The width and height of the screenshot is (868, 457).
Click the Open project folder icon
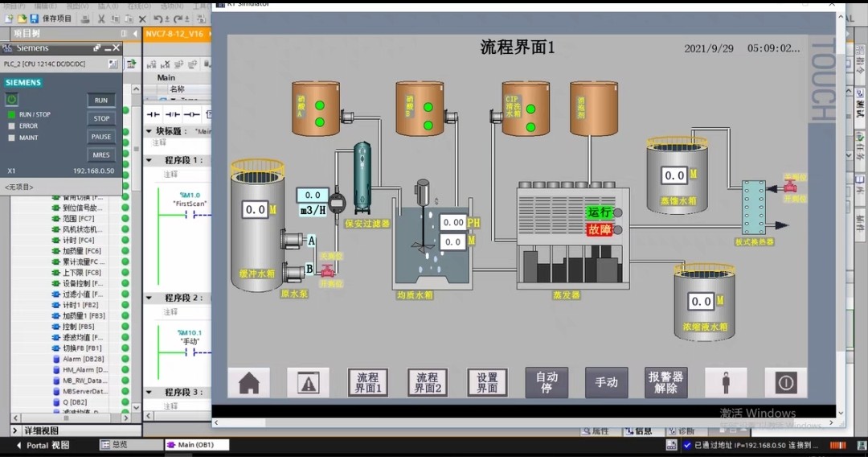coord(22,19)
